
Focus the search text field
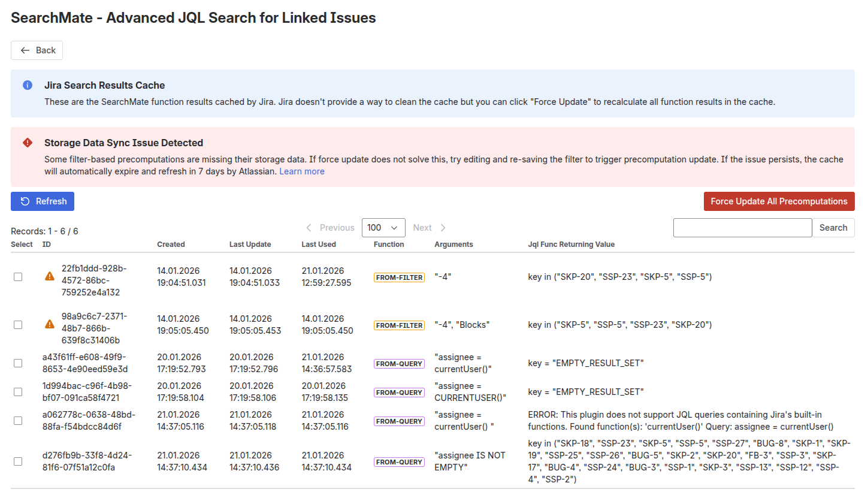tap(742, 228)
